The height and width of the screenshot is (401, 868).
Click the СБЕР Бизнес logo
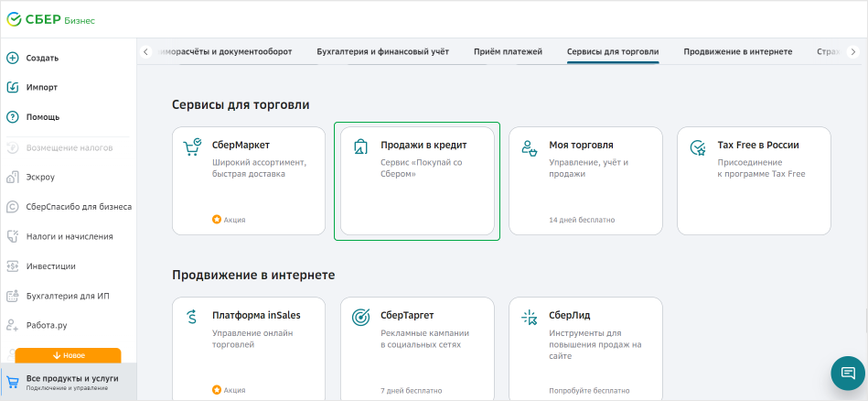click(50, 20)
